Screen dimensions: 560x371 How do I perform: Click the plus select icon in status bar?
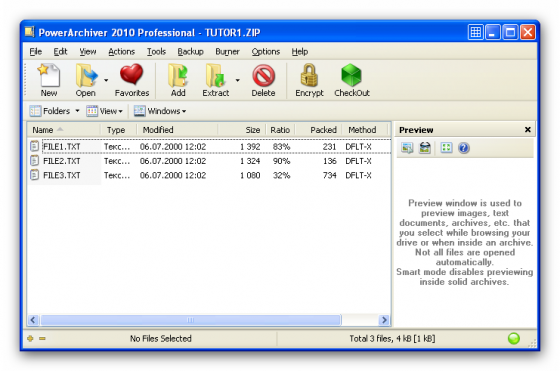(x=30, y=338)
